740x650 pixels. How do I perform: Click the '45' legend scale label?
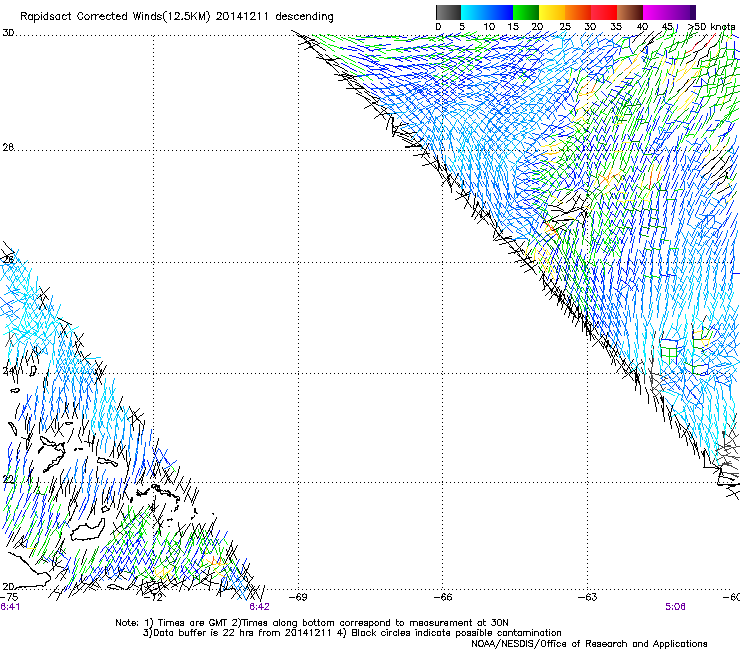tap(667, 27)
